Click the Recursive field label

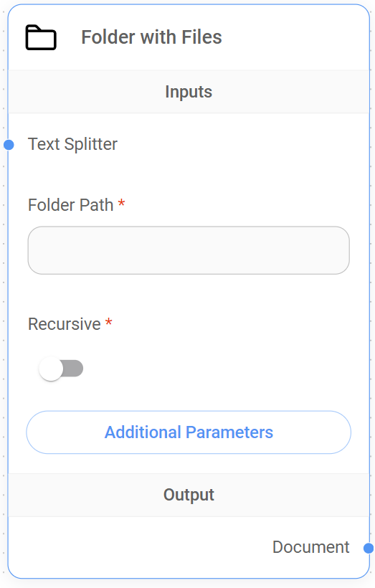coord(65,324)
